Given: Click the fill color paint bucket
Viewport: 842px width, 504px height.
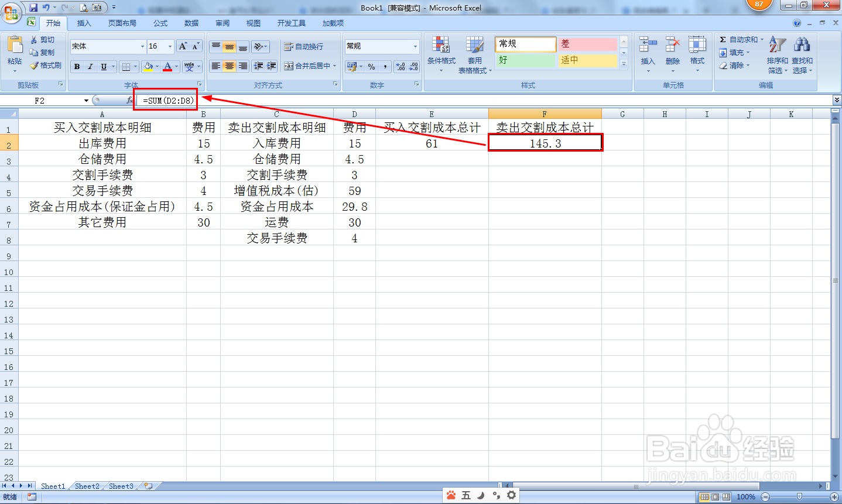Looking at the screenshot, I should [x=149, y=67].
